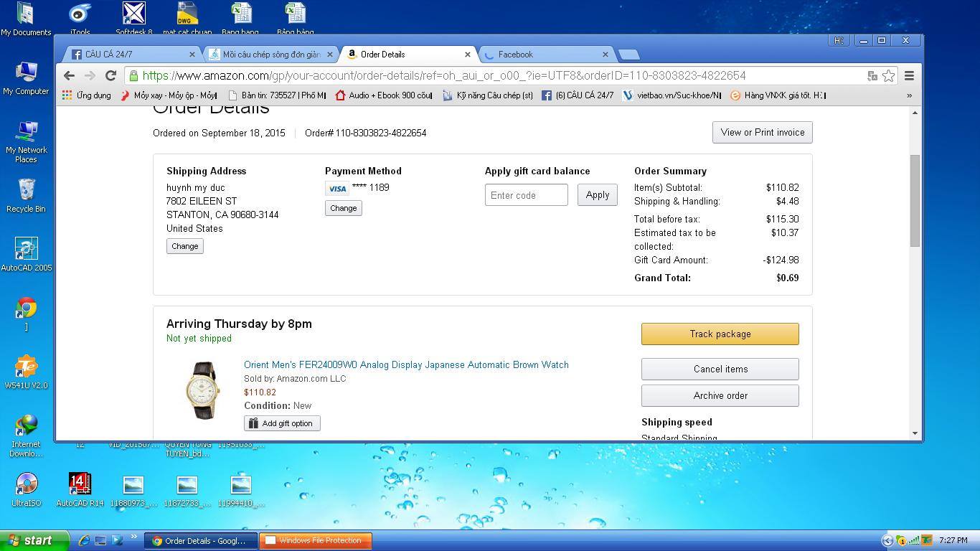Apply the gift card code
980x551 pixels.
pyautogui.click(x=598, y=195)
